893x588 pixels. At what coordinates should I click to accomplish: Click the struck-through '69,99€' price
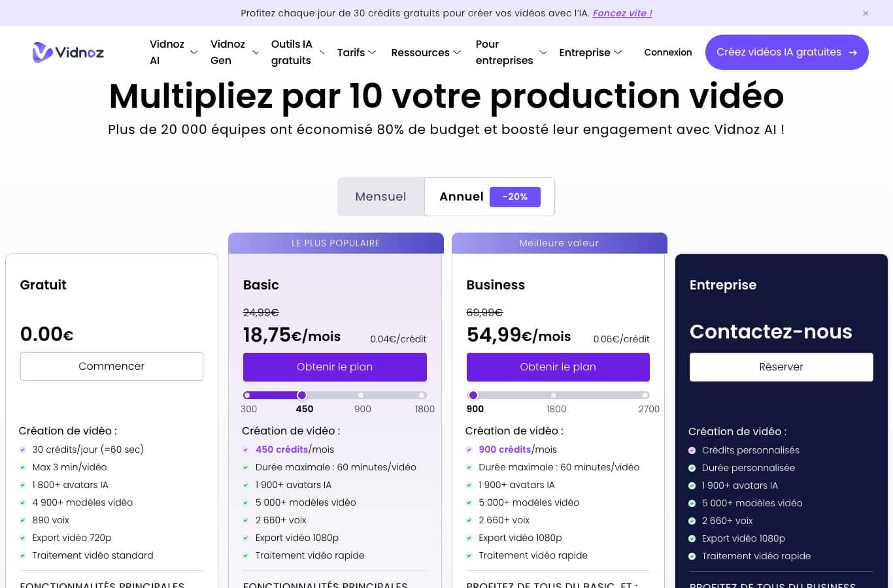coord(484,312)
